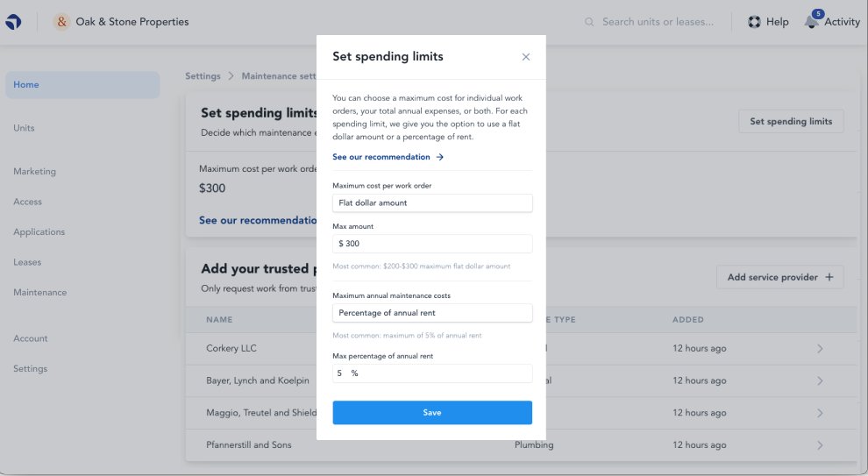
Task: Click the Settings breadcrumb link
Action: pos(203,76)
